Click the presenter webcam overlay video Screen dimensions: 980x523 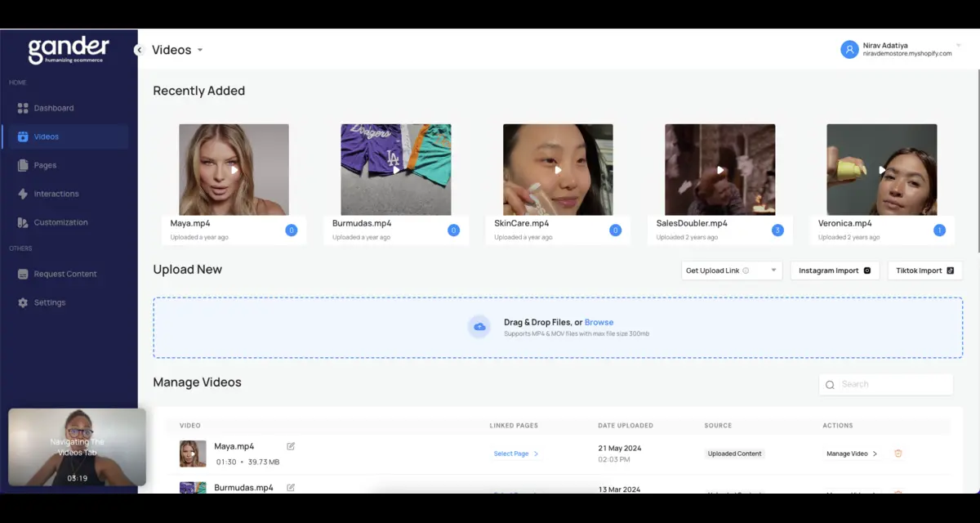[x=77, y=448]
